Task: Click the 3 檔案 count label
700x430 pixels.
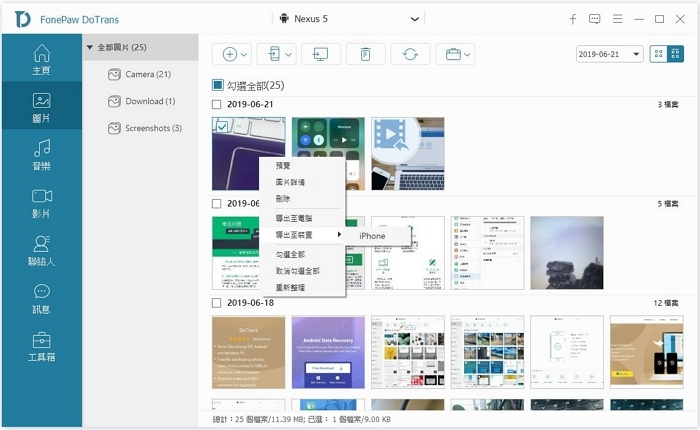Action: [667, 104]
